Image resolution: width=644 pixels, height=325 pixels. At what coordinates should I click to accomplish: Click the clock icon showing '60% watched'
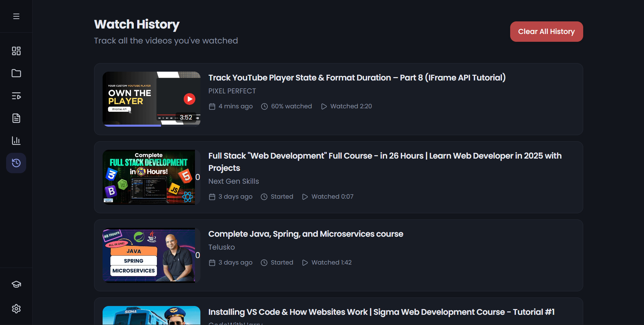pos(265,106)
